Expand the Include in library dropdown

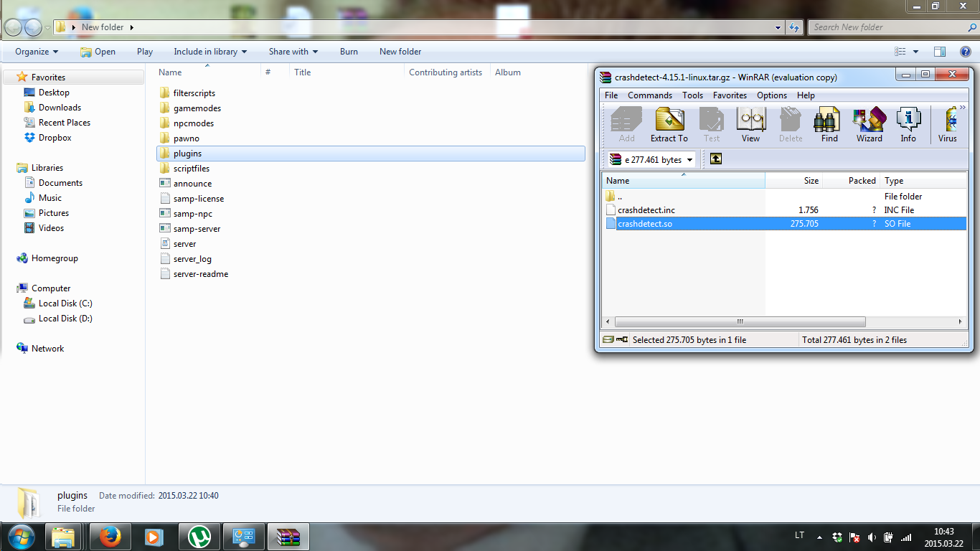(x=210, y=52)
